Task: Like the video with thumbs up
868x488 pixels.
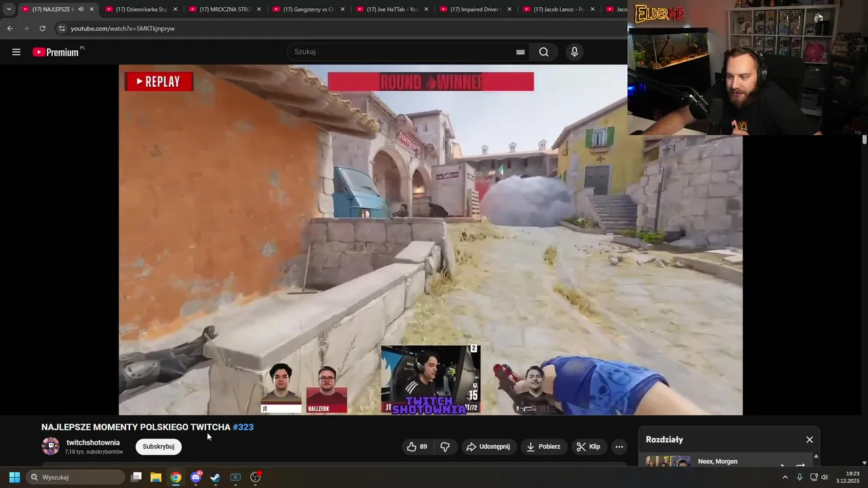Action: click(416, 447)
